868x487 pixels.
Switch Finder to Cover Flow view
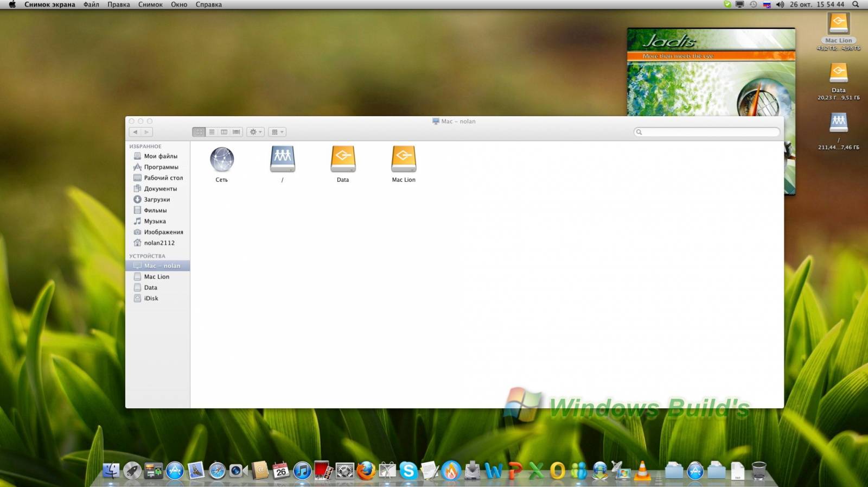(237, 132)
